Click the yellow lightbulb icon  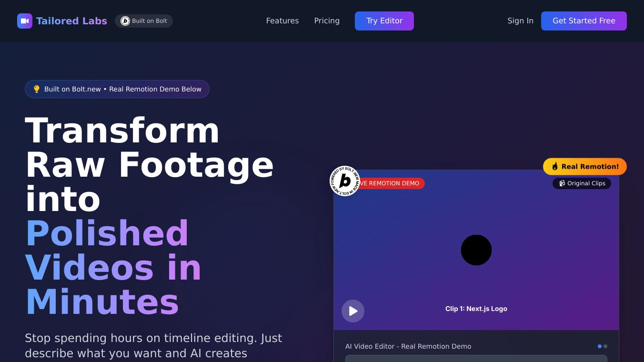[37, 89]
